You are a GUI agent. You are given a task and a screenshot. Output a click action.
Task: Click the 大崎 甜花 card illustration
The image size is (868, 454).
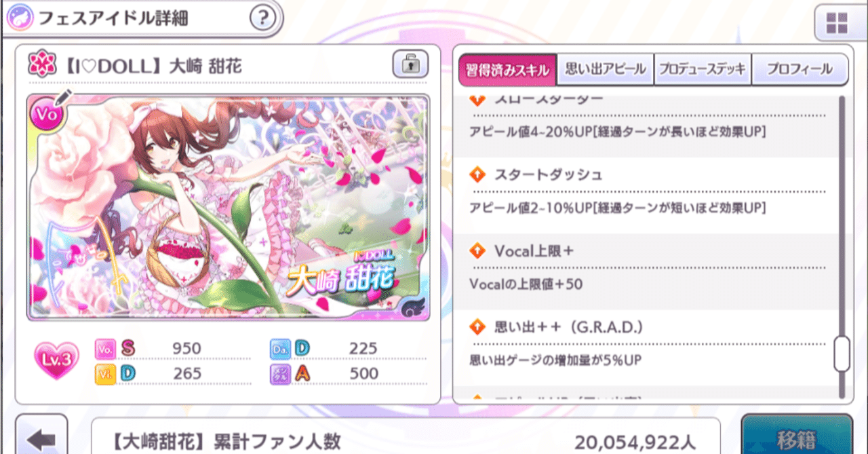[x=228, y=207]
